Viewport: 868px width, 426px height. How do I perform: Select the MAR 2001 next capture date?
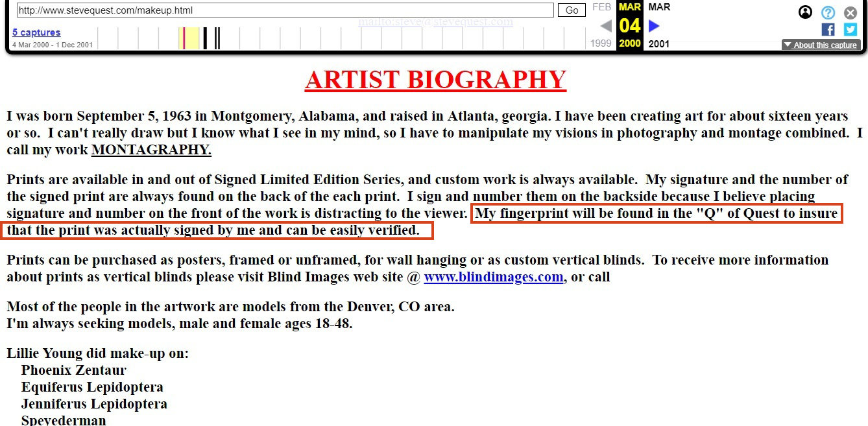click(x=659, y=25)
